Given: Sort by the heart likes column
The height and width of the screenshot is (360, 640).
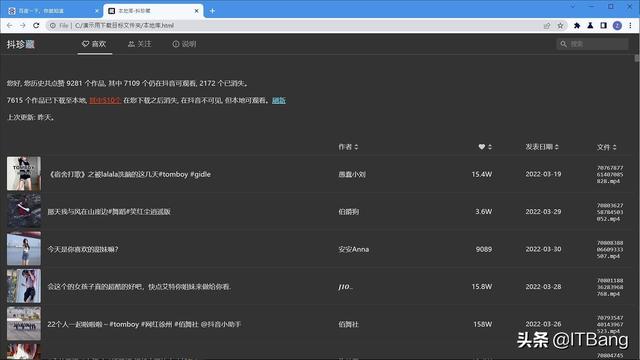Looking at the screenshot, I should [485, 147].
